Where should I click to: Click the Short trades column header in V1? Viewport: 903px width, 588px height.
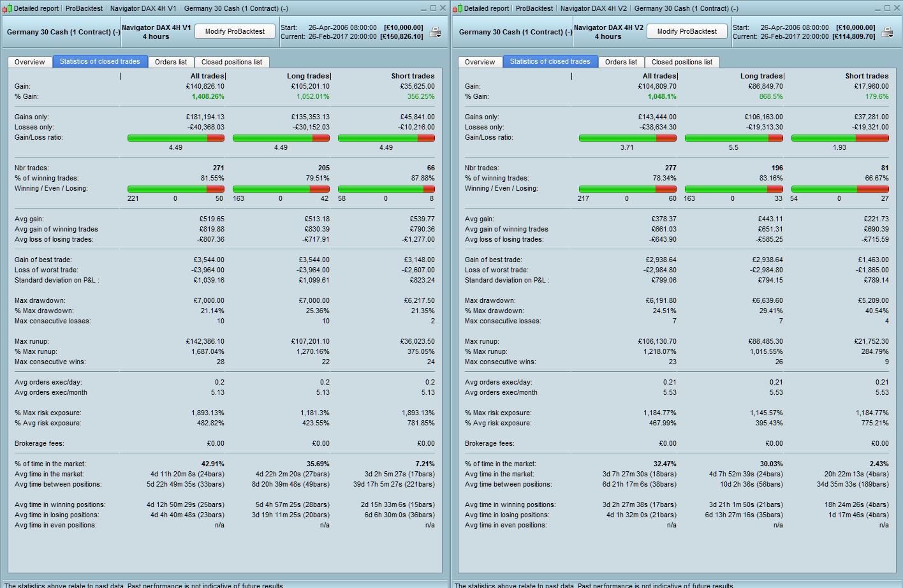(x=413, y=76)
